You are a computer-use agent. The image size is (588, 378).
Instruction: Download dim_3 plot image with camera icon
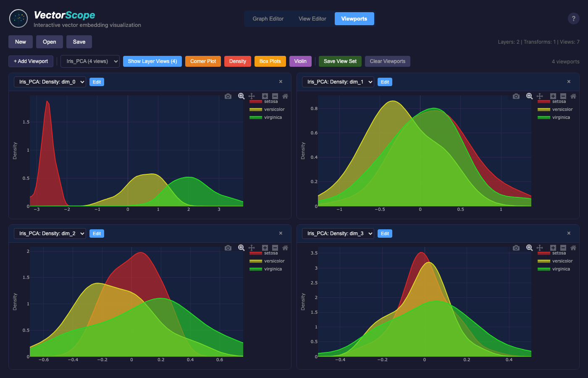(516, 248)
